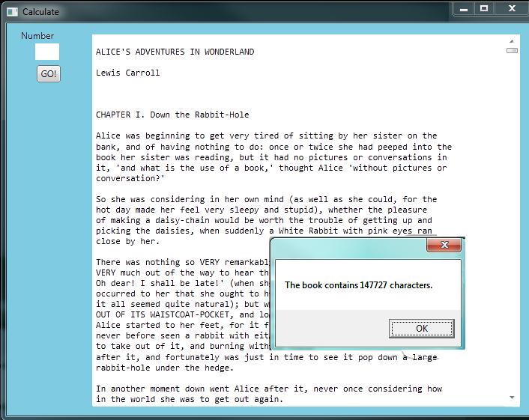This screenshot has height=420, width=529.
Task: Click the line starting 'So she was considering'
Action: coord(267,199)
